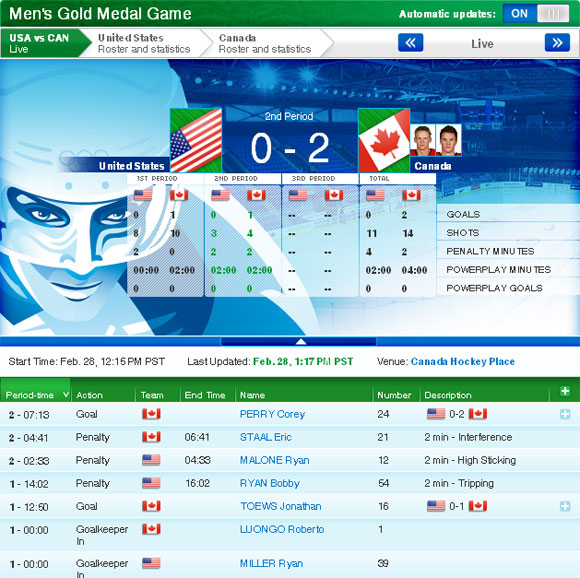Open the Canada Hockey Place venue link
Screen dimensions: 580x578
(x=463, y=361)
